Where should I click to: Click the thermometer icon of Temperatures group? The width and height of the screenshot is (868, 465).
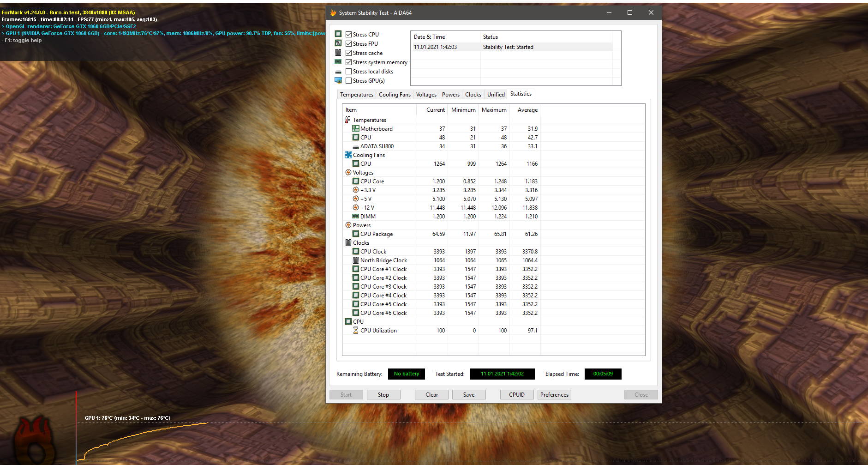coord(348,120)
